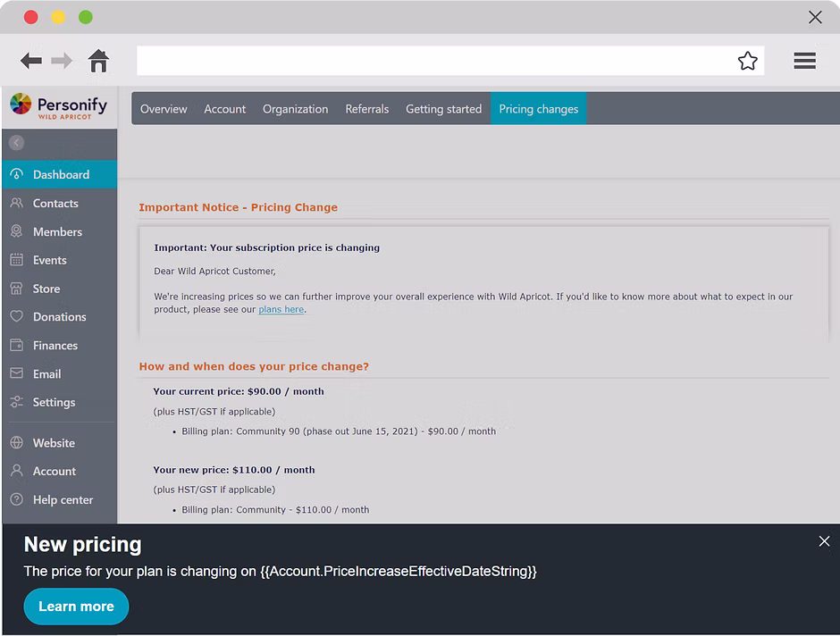This screenshot has height=636, width=840.
Task: Open Email in sidebar
Action: click(x=60, y=373)
